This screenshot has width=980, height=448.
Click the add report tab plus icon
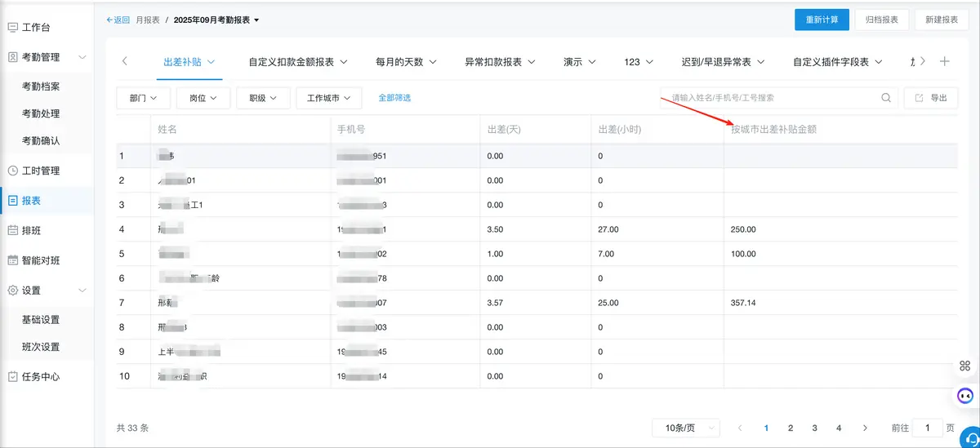(945, 61)
